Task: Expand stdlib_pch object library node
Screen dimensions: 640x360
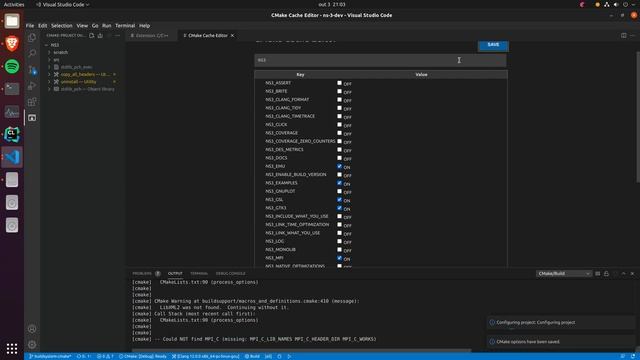Action: coord(49,89)
